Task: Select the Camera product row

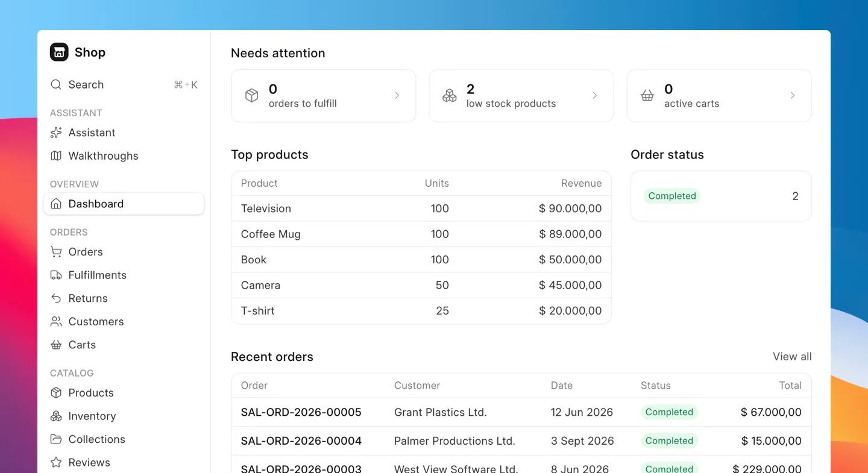Action: 421,285
